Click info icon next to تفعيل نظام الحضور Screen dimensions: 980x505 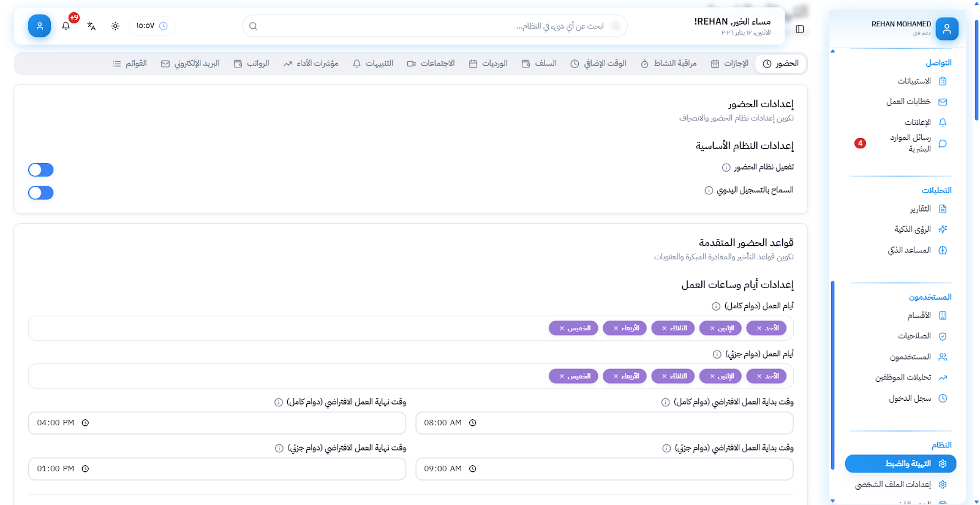click(726, 167)
